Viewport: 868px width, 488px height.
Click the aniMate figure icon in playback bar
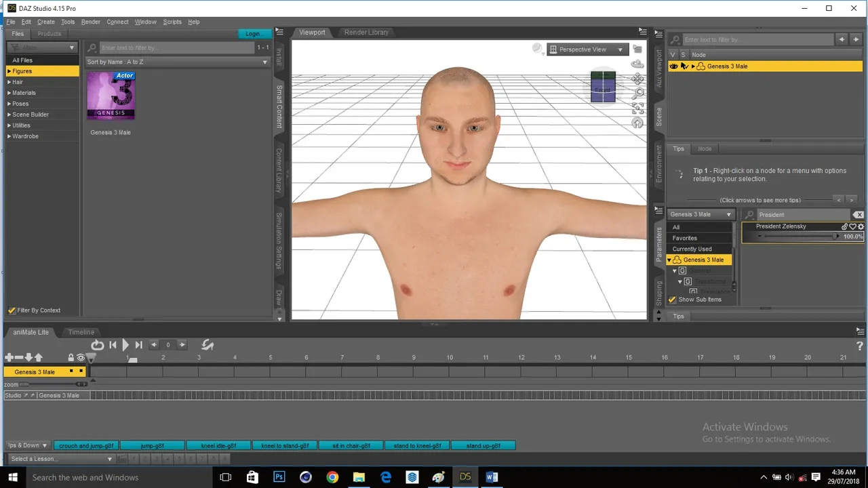click(x=208, y=344)
